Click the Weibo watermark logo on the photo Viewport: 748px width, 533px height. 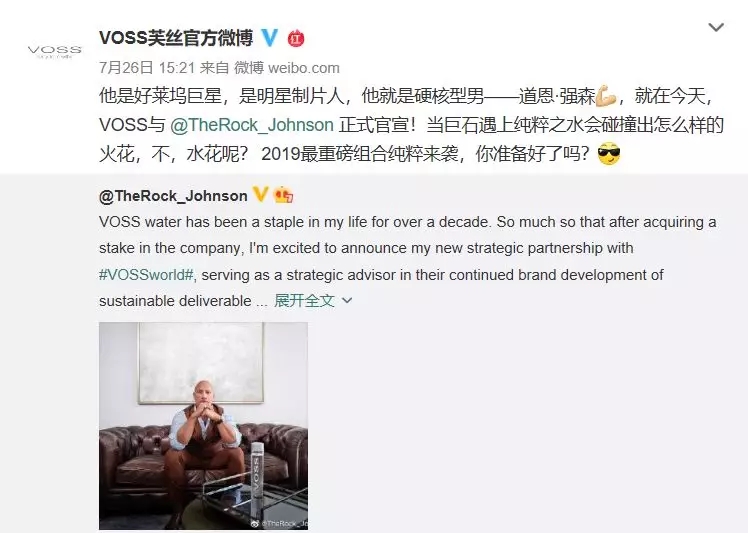click(256, 523)
